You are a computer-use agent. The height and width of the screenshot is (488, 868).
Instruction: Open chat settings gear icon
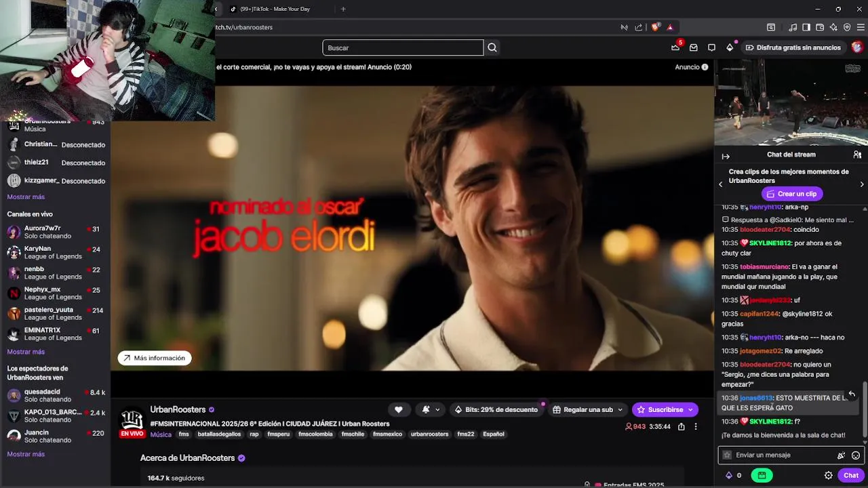[x=828, y=475]
